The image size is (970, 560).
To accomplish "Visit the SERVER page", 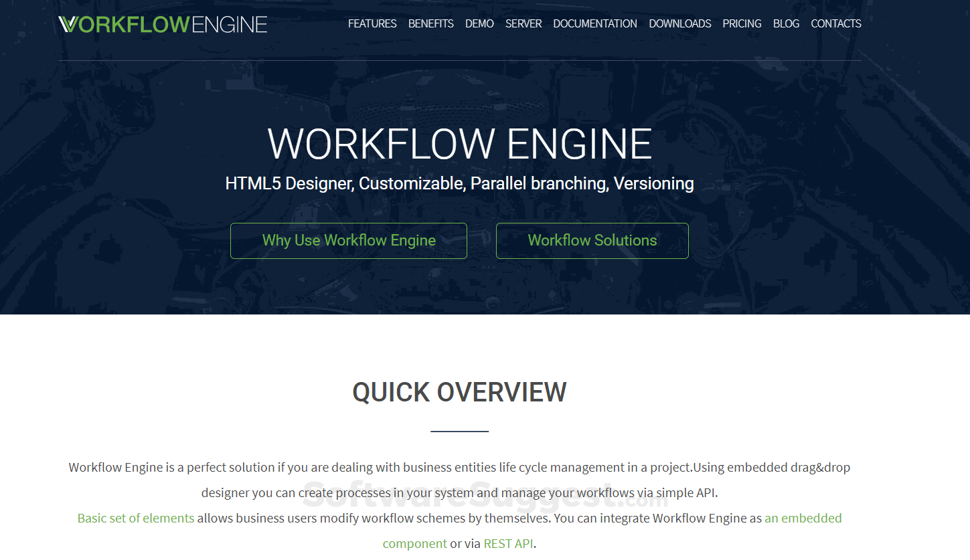I will coord(523,23).
